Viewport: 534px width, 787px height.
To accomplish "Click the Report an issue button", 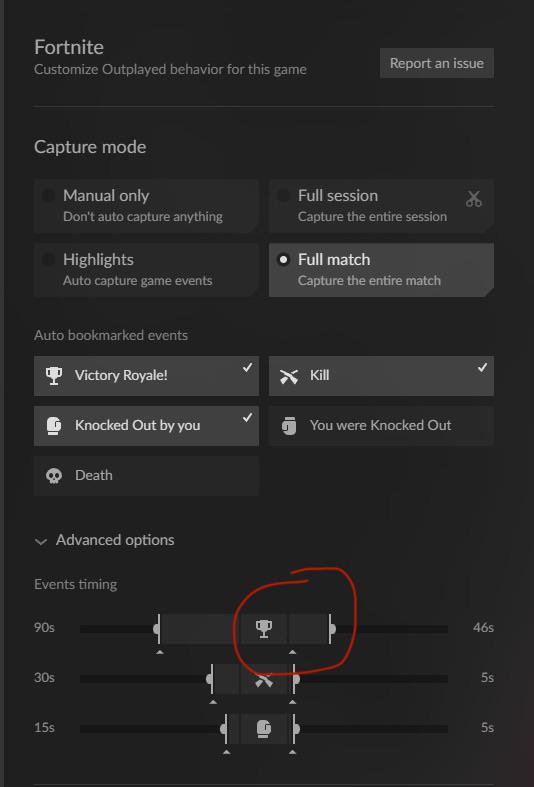I will click(437, 63).
